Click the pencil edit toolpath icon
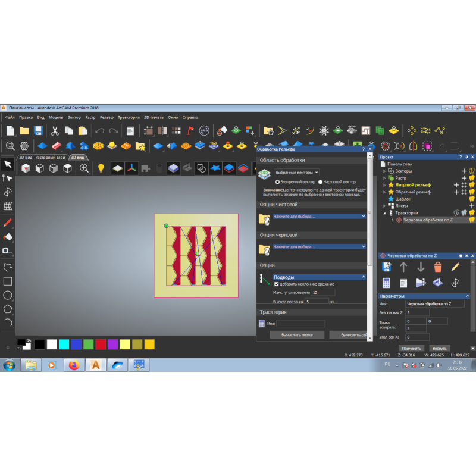 455,267
